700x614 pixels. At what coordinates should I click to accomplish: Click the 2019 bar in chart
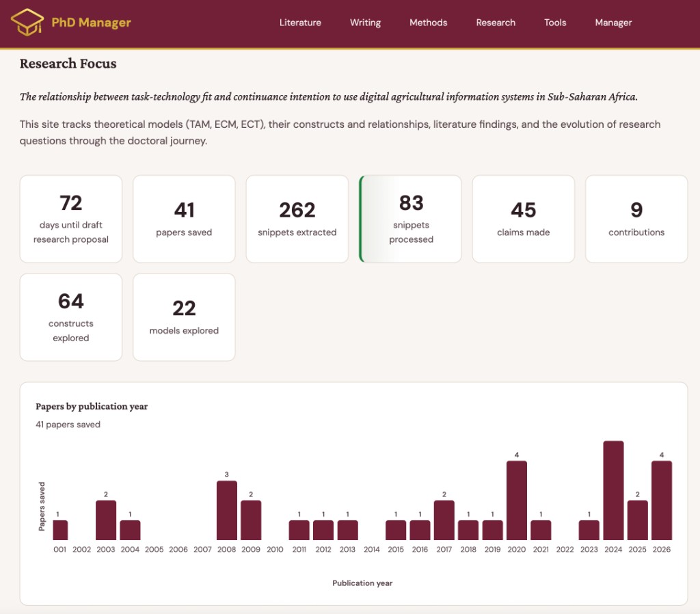(x=492, y=530)
